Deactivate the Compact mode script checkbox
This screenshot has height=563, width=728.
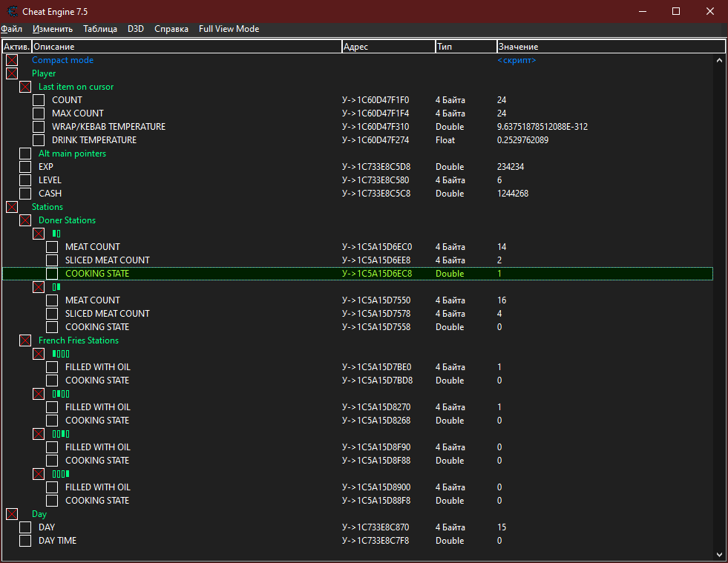pyautogui.click(x=12, y=60)
